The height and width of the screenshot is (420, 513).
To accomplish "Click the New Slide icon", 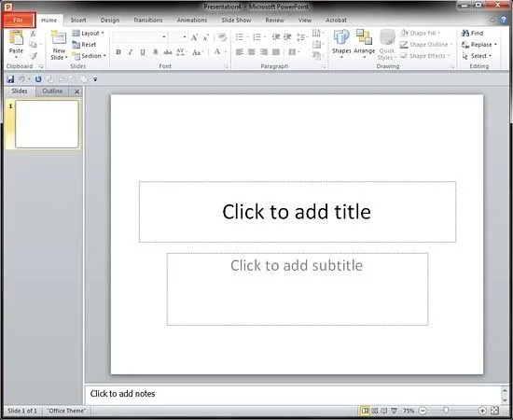I will coord(59,38).
